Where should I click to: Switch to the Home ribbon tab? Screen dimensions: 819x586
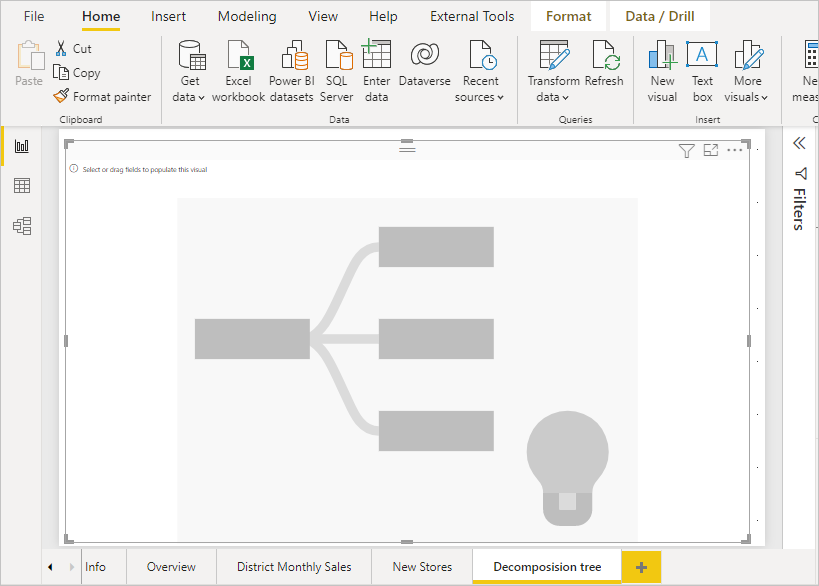coord(101,16)
